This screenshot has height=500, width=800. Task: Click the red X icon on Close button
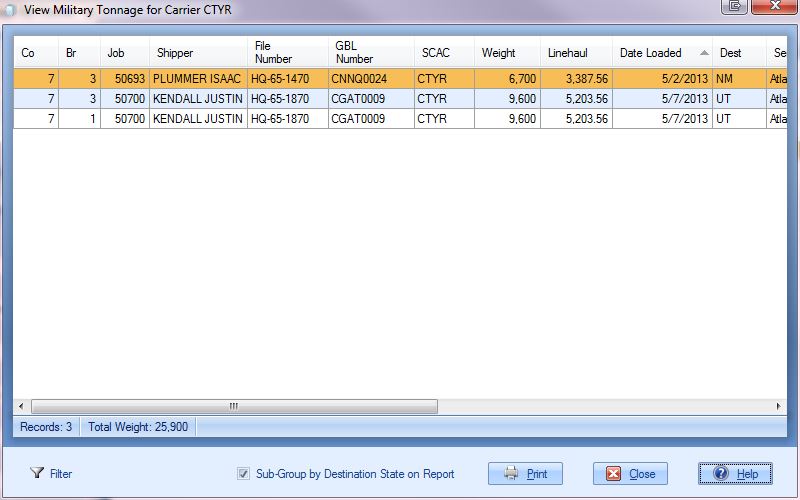(614, 474)
